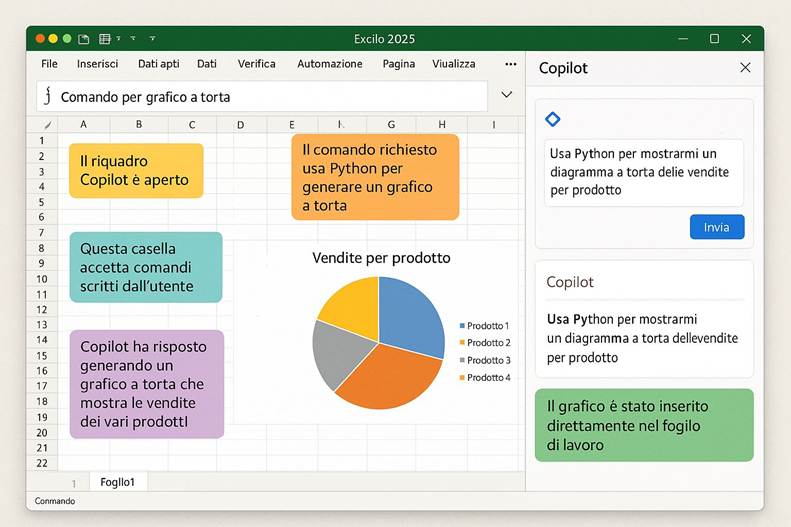The height and width of the screenshot is (527, 791).
Task: Open the Dati apti menu
Action: click(158, 64)
